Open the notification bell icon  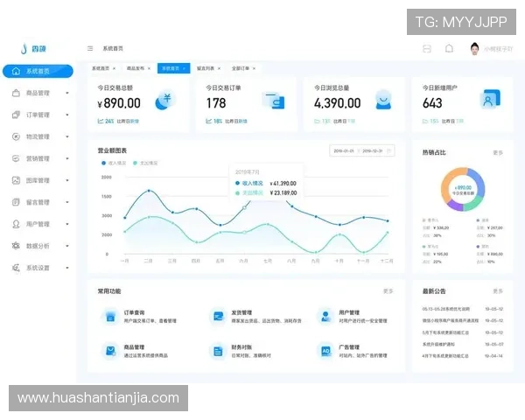(449, 48)
